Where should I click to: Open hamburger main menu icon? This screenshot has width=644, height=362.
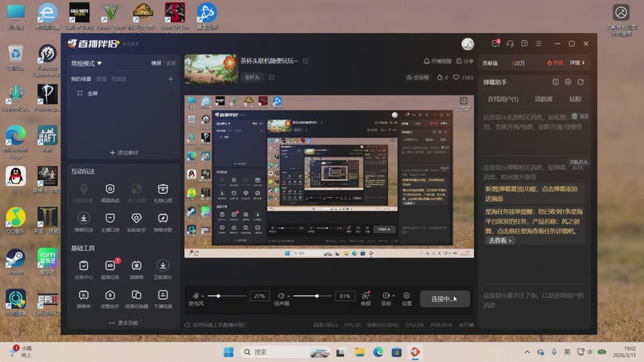[539, 43]
